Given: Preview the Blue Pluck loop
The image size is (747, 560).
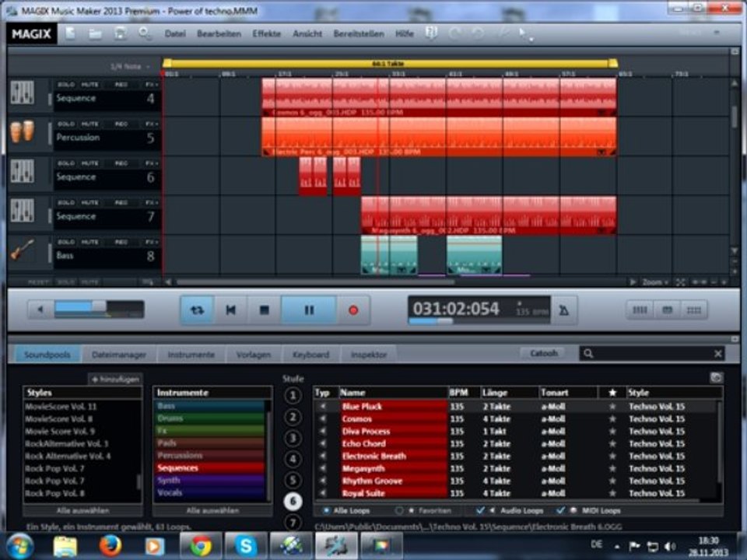Looking at the screenshot, I should [x=324, y=406].
